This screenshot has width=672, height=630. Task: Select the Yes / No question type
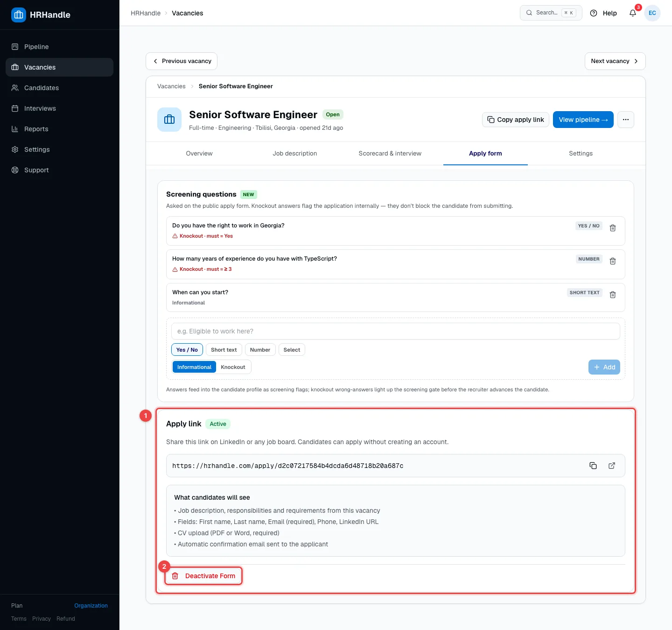click(x=187, y=350)
